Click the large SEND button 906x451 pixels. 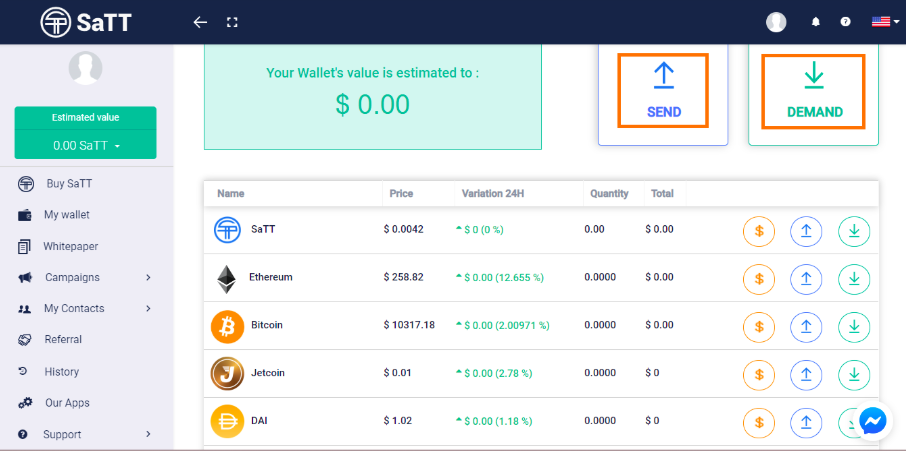click(664, 90)
